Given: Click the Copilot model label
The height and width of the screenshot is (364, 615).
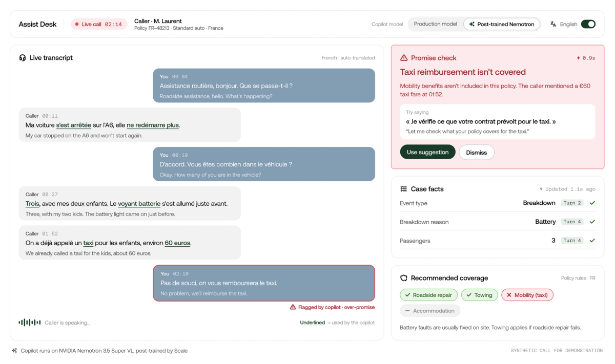Looking at the screenshot, I should pyautogui.click(x=387, y=24).
